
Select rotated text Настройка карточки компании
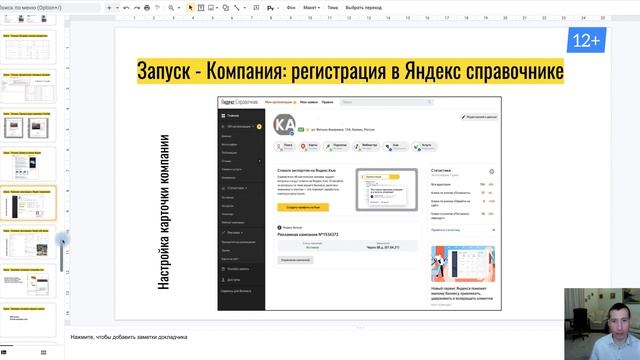(163, 212)
